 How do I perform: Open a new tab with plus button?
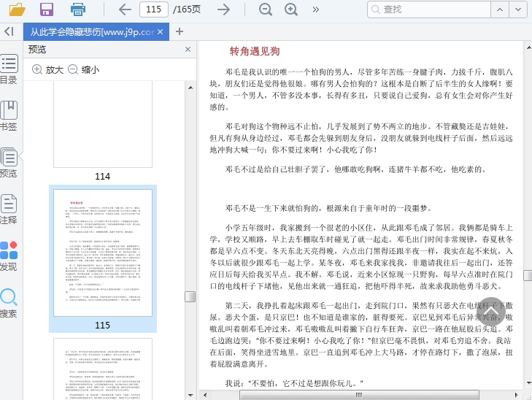(180, 31)
